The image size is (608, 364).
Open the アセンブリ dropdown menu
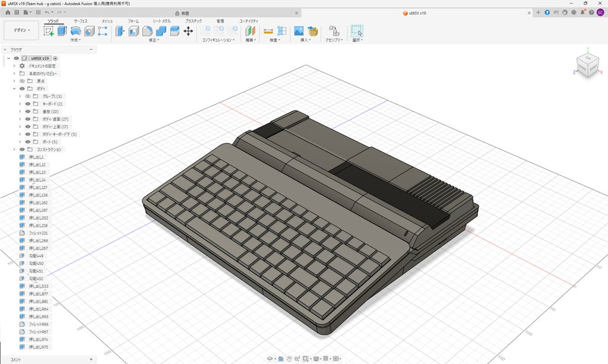click(334, 40)
